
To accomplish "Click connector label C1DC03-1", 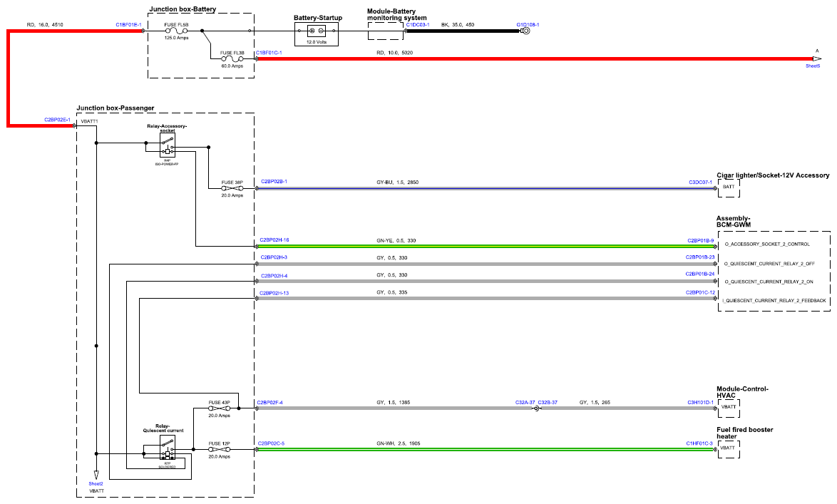I will coord(418,25).
